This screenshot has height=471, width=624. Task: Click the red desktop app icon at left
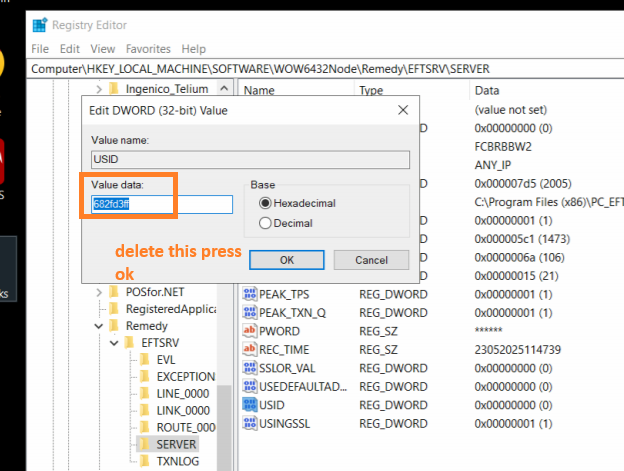pyautogui.click(x=2, y=162)
